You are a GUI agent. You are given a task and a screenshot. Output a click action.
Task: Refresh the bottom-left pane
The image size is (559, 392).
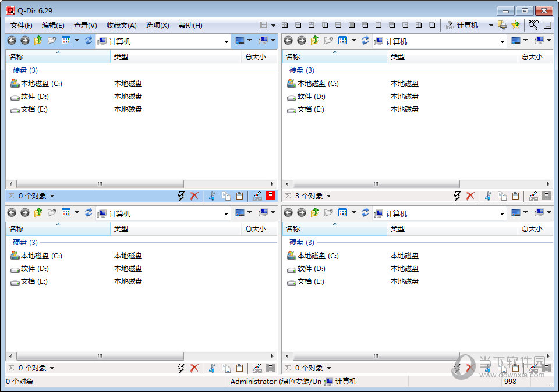click(89, 212)
